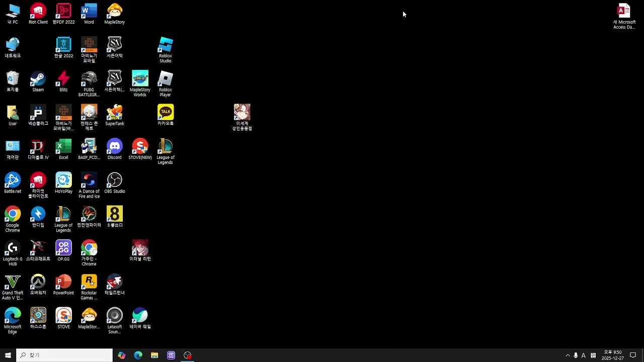Select the 네이버 웨일 browser icon
The height and width of the screenshot is (362, 644).
[140, 318]
